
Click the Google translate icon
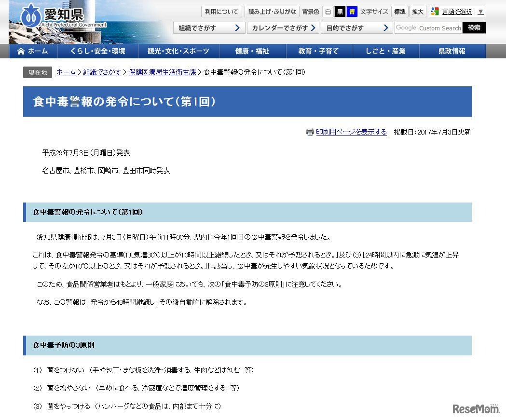coord(435,12)
